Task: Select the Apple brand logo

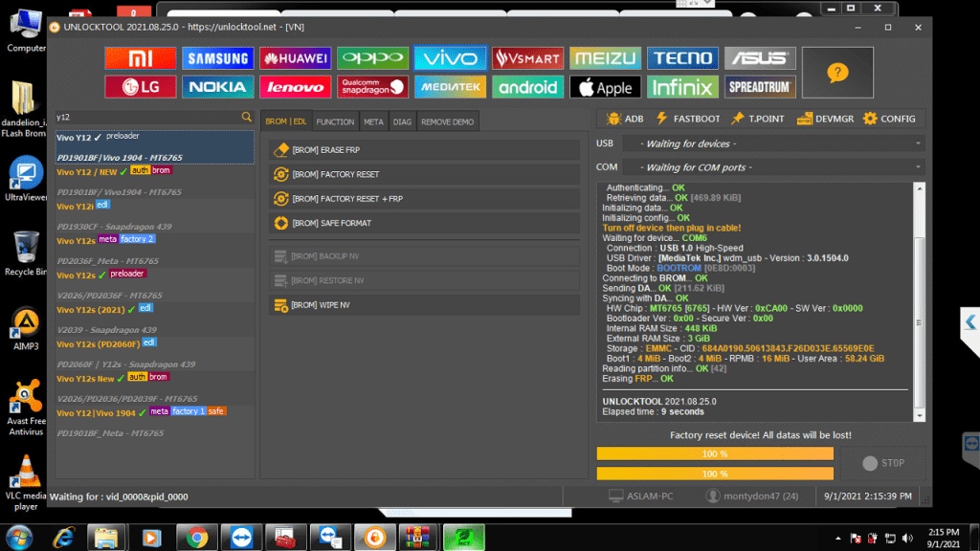Action: coord(605,87)
